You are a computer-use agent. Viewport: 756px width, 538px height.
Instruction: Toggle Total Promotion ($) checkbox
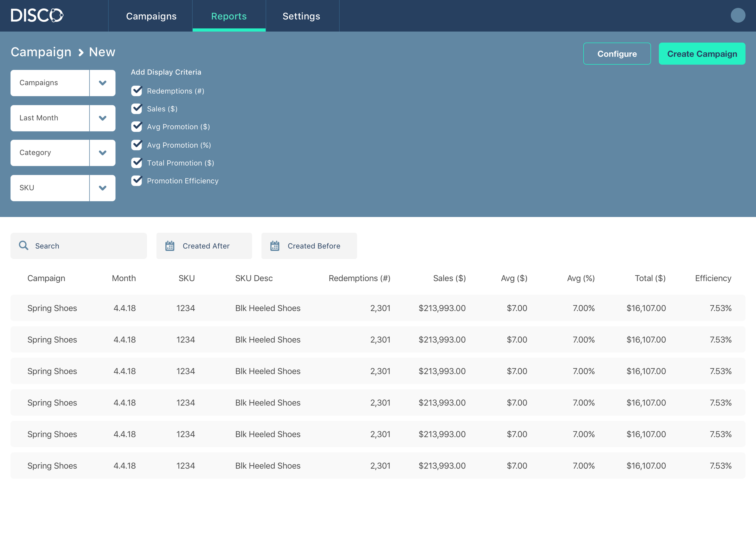[x=137, y=163]
